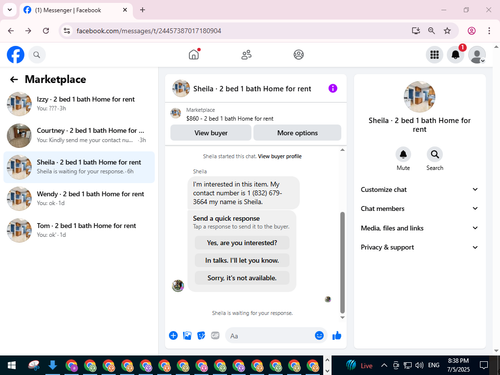Bookmark this page with star icon
This screenshot has width=500, height=375.
447,31
